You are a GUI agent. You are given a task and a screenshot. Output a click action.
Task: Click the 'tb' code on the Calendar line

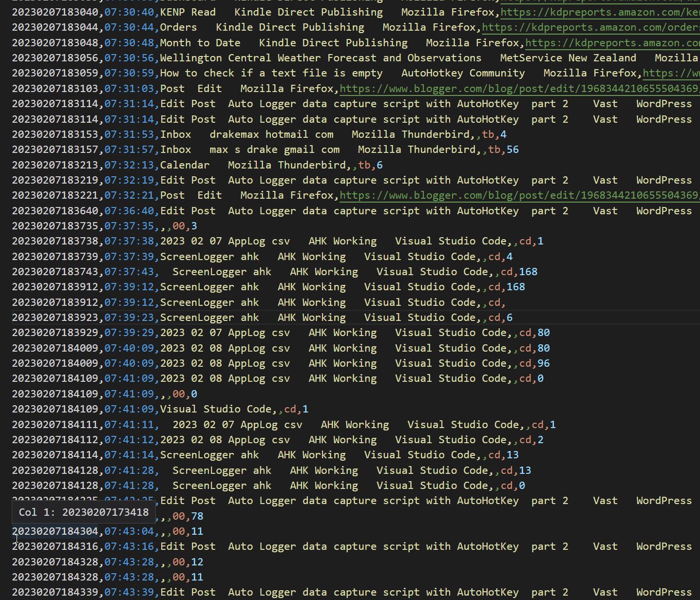point(364,165)
